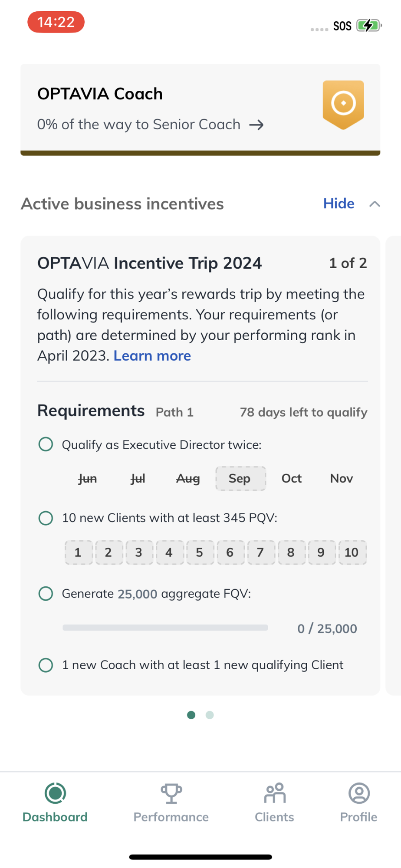Viewport: 401px width, 868px height.
Task: Select the Executive Director requirement circle
Action: 46,444
